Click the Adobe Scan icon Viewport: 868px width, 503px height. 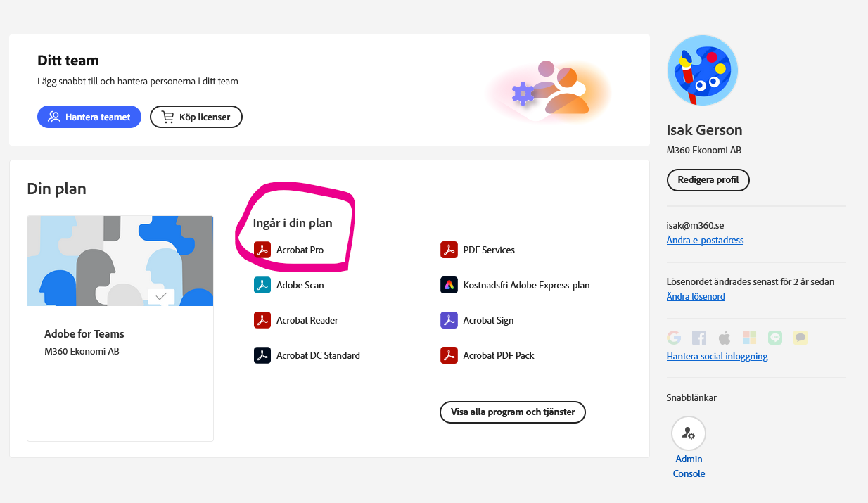click(x=262, y=285)
